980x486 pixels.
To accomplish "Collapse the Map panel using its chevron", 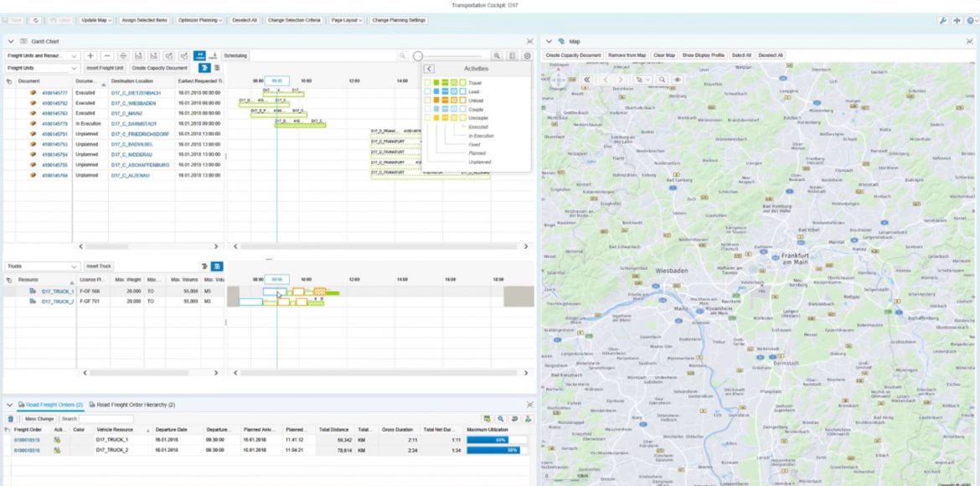I will coord(549,39).
